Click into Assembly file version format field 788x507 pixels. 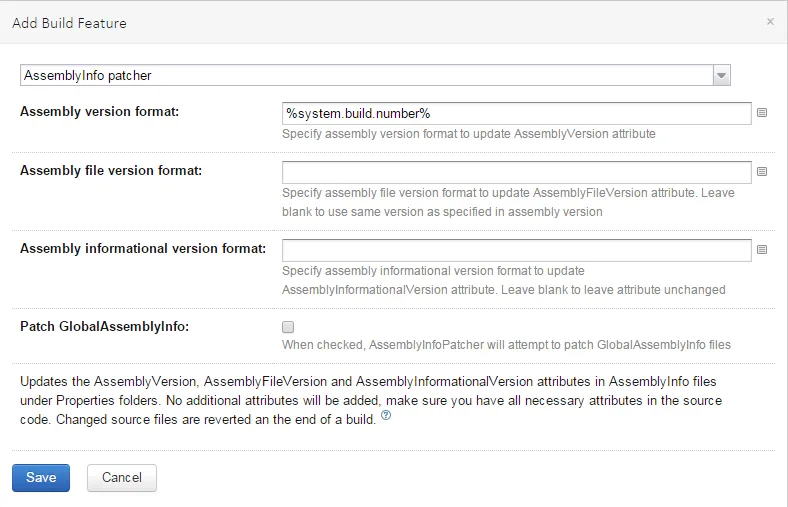(x=516, y=172)
